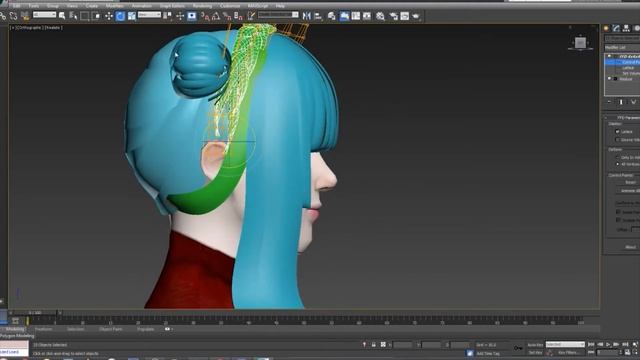This screenshot has height=360, width=640.
Task: Switch to the Object Paint ribbon tab
Action: click(x=111, y=329)
